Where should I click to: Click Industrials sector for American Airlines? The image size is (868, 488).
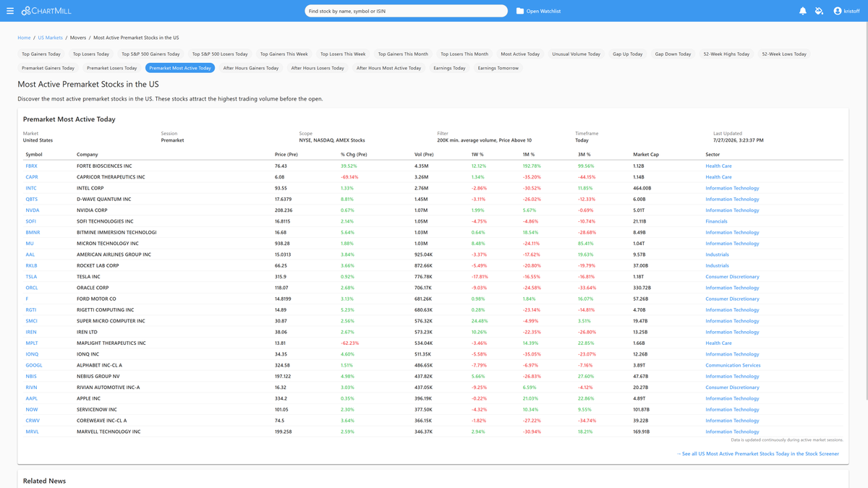718,254
